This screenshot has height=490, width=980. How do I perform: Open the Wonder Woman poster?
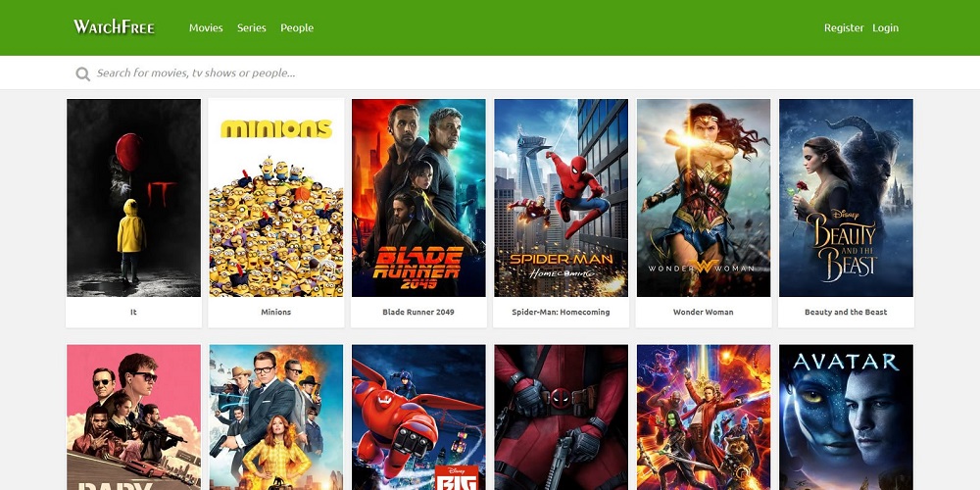click(x=704, y=198)
